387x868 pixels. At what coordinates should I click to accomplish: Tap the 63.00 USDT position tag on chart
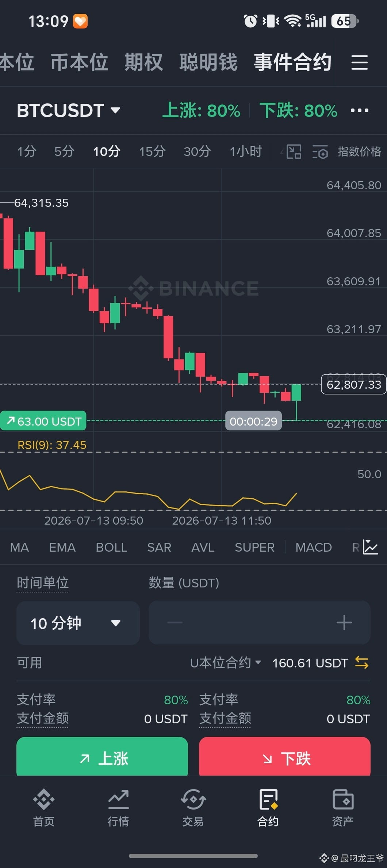point(43,421)
